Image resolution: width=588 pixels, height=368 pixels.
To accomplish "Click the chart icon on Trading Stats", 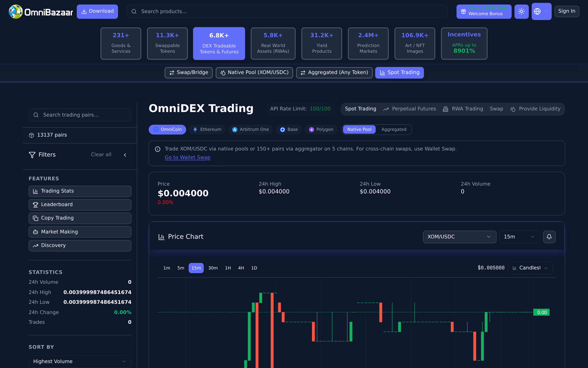I will point(36,191).
